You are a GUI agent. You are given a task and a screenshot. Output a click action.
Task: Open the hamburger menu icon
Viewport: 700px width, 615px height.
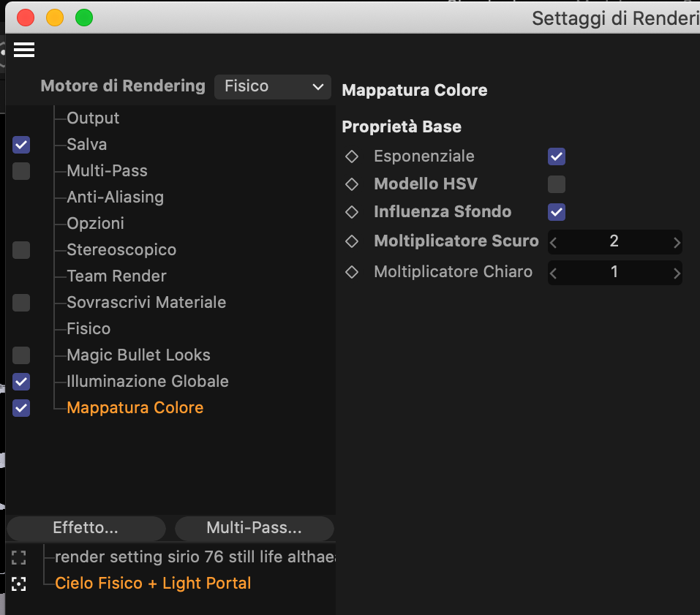[x=24, y=50]
